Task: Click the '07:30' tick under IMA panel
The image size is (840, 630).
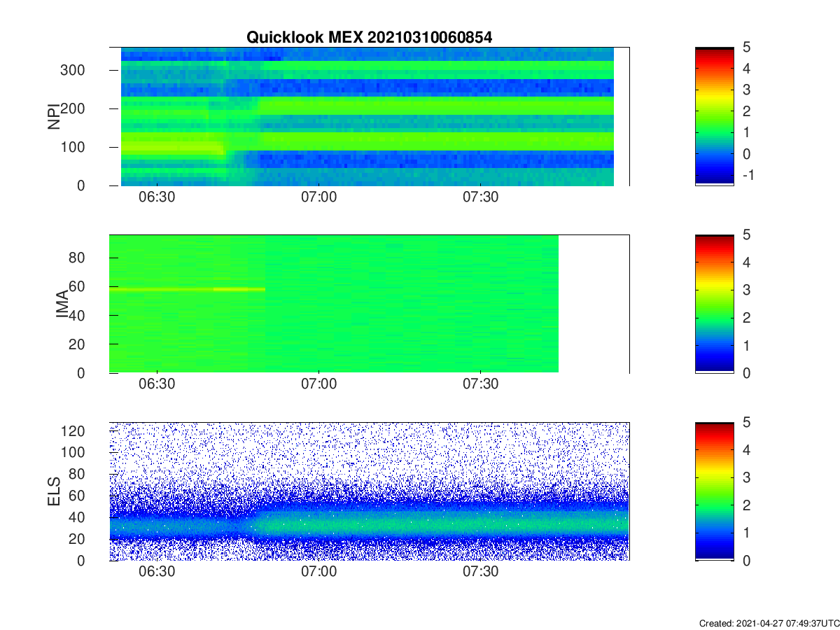Action: tap(480, 385)
